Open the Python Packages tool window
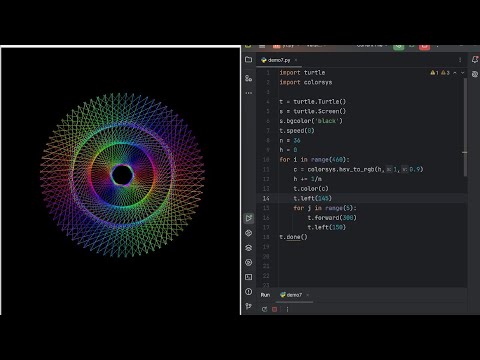Viewport: 480px width, 360px height. coord(249,233)
